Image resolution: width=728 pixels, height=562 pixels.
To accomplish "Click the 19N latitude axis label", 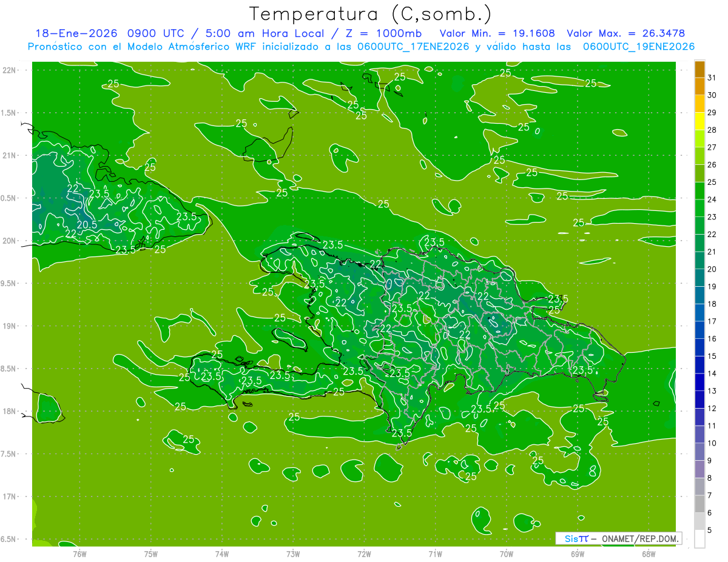I will click(8, 326).
